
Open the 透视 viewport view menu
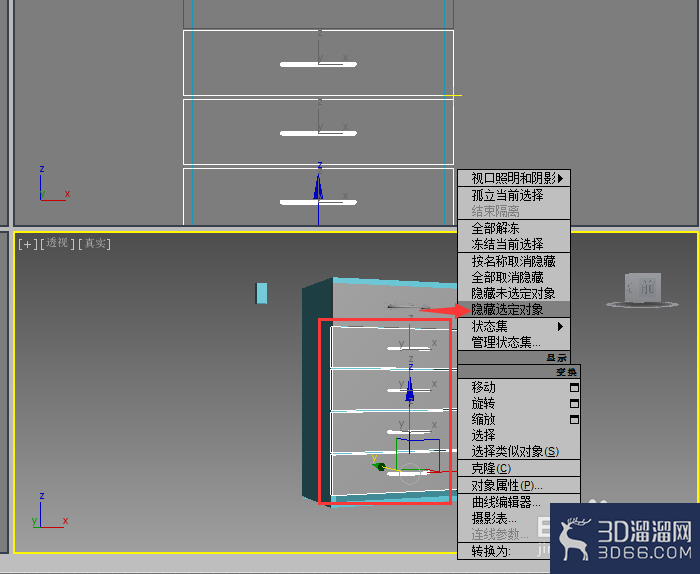pyautogui.click(x=57, y=243)
